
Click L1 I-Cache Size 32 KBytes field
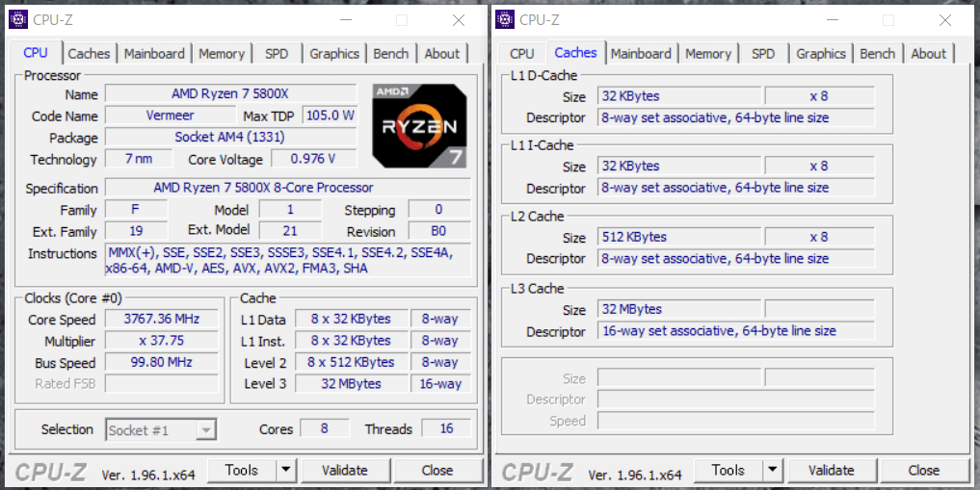[679, 166]
